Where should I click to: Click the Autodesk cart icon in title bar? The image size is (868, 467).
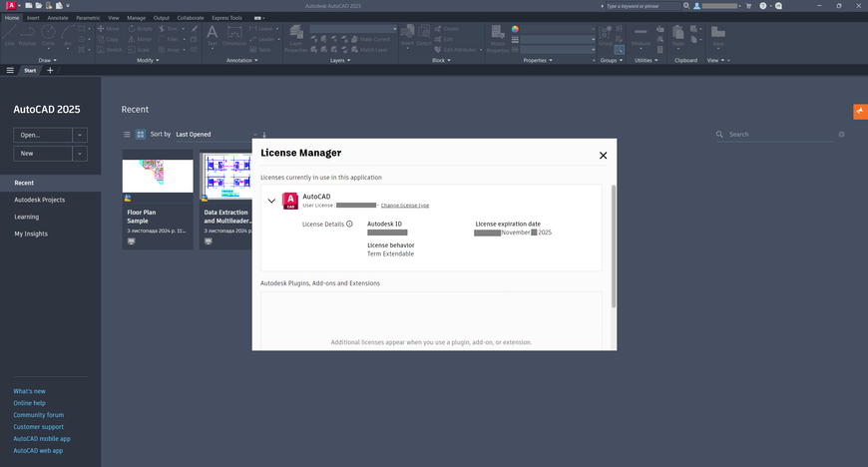pos(748,6)
